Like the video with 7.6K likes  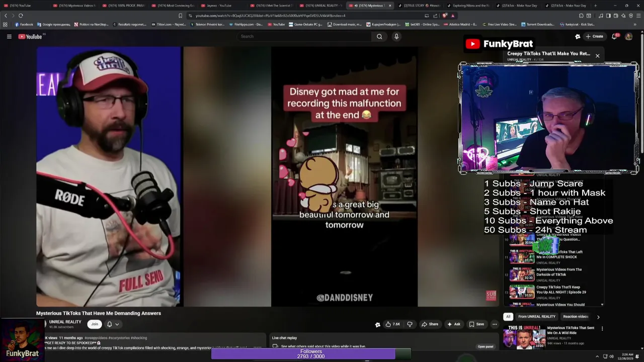coord(392,324)
